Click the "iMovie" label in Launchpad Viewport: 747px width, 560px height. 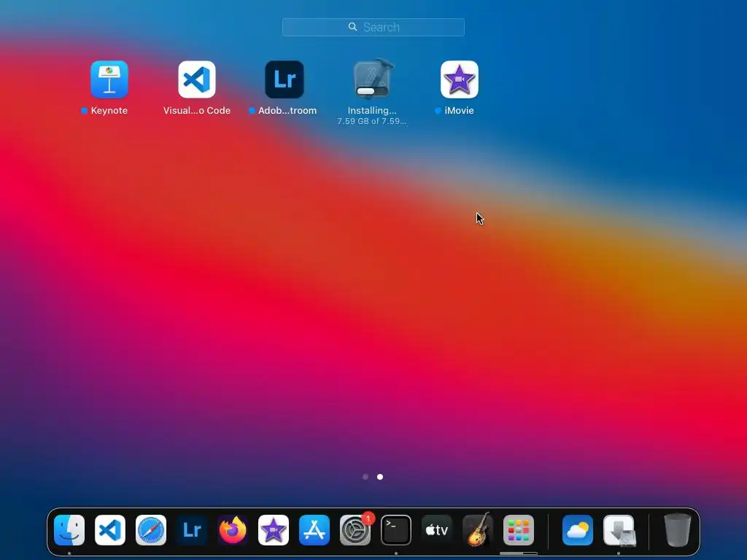pos(460,111)
